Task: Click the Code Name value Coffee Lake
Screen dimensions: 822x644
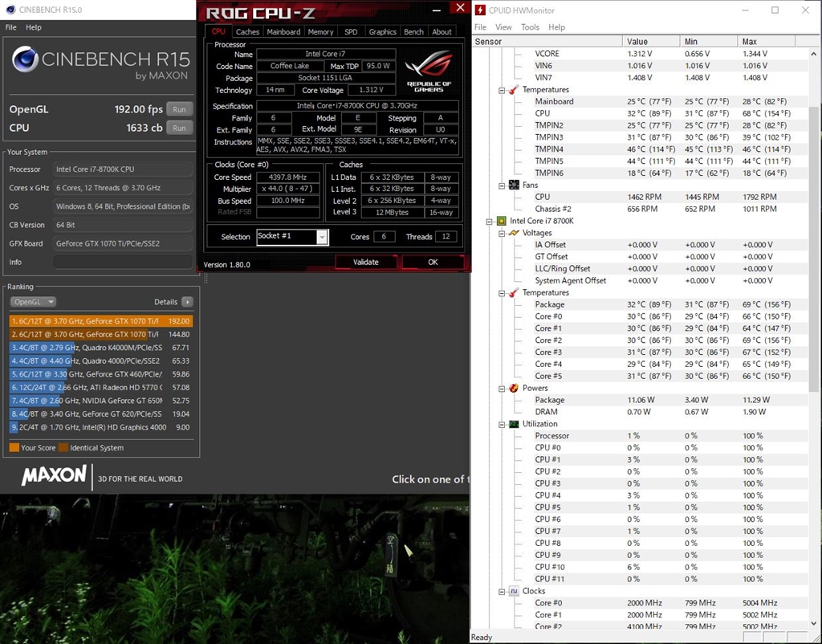Action: point(290,66)
